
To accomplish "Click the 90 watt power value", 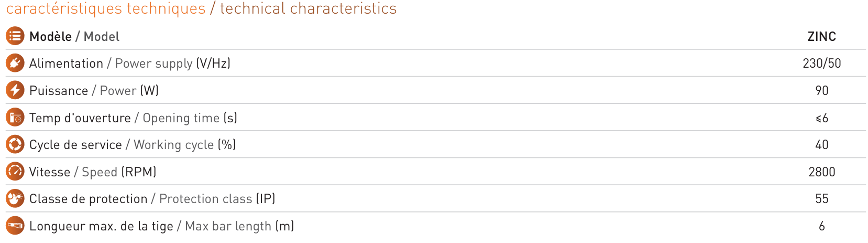I will click(x=822, y=91).
